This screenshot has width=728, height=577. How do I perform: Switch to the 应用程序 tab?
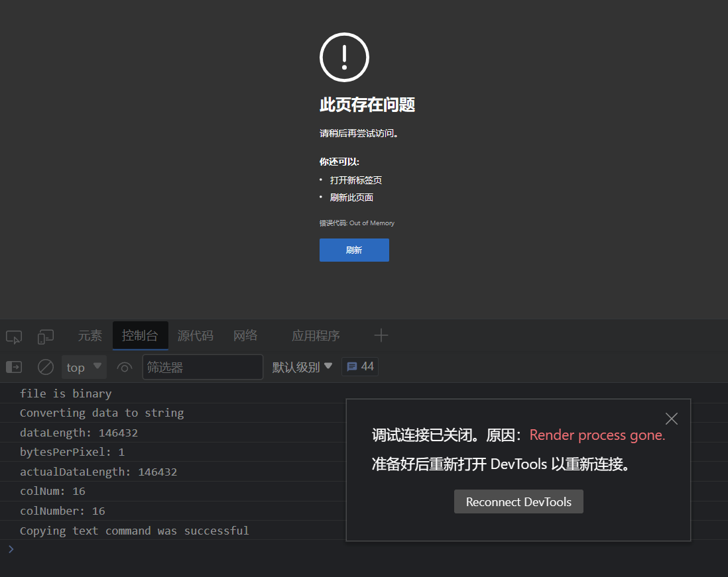click(x=316, y=336)
